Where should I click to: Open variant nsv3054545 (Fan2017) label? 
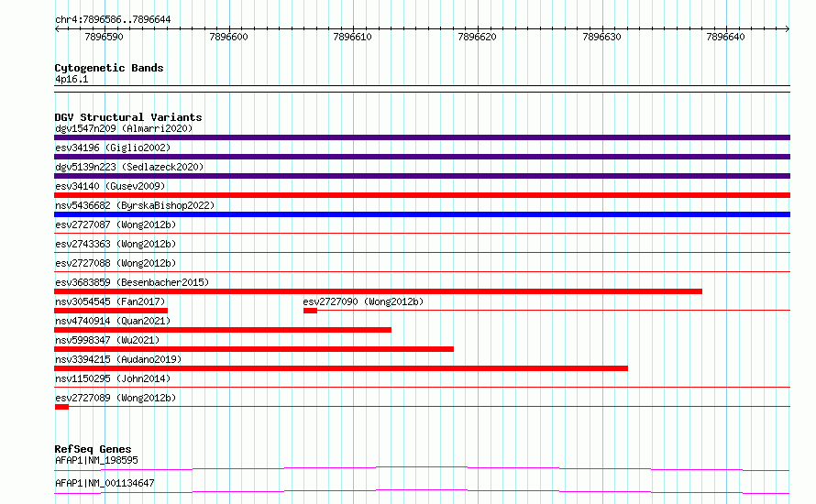click(110, 301)
